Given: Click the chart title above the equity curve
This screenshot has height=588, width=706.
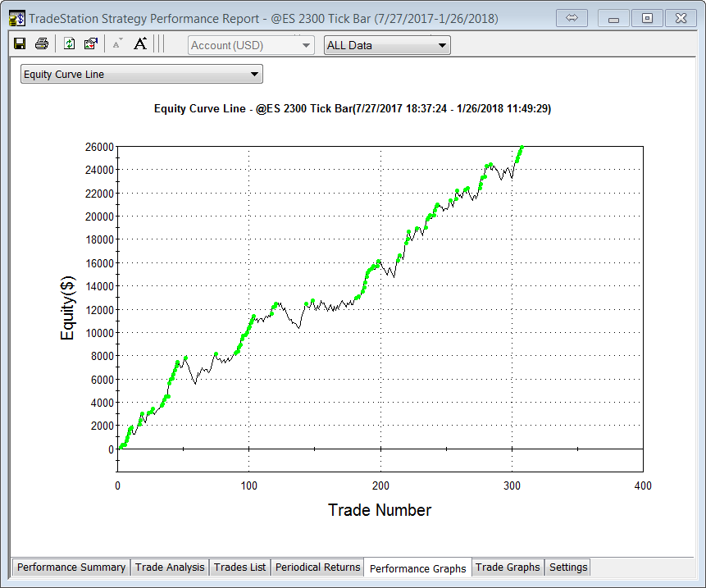Looking at the screenshot, I should (353, 108).
